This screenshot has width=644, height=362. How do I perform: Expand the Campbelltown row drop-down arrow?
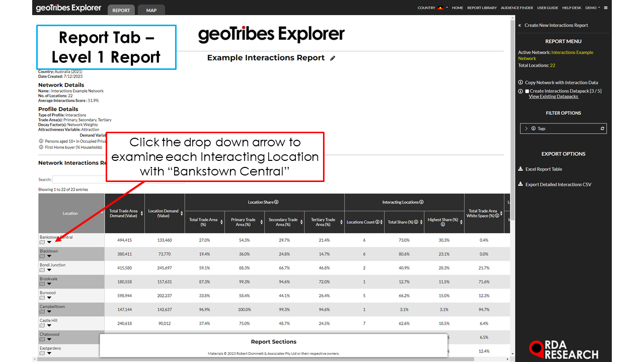point(49,312)
